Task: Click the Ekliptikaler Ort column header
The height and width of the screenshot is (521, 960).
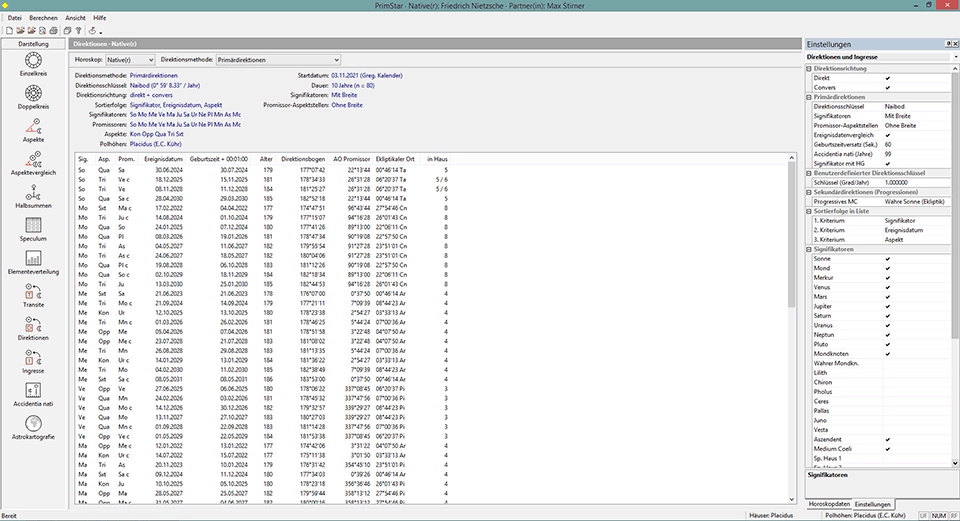Action: click(395, 159)
